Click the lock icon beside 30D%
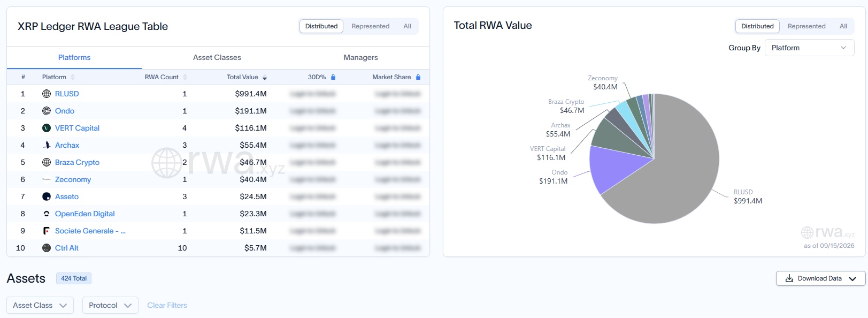Screen dimensions: 868x318 tap(333, 77)
